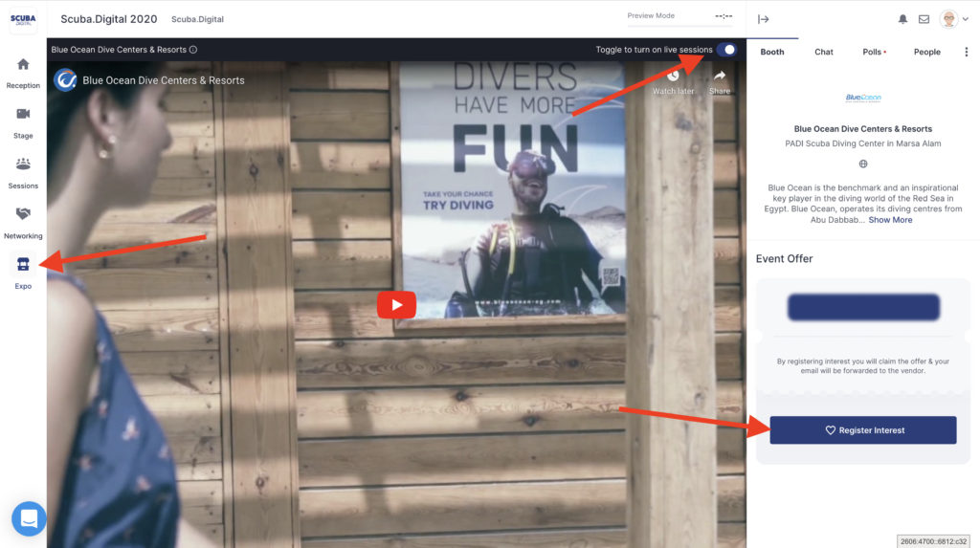The width and height of the screenshot is (980, 548).
Task: Open the messages envelope
Action: (924, 19)
